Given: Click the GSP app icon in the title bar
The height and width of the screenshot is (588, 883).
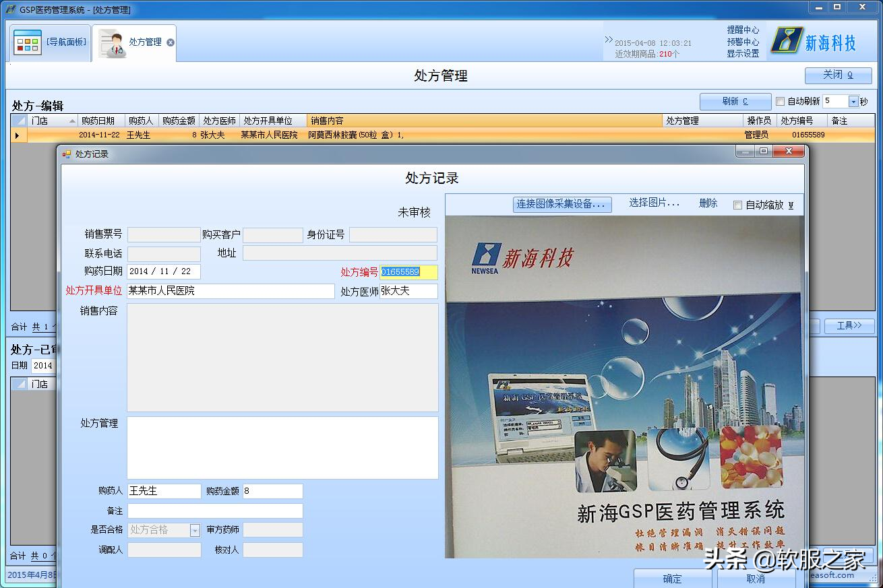Looking at the screenshot, I should point(10,9).
